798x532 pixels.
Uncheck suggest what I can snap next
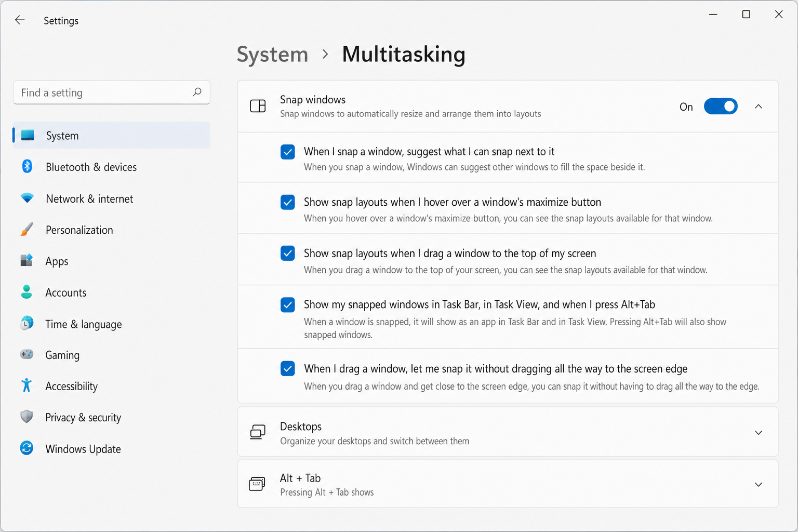coord(288,152)
